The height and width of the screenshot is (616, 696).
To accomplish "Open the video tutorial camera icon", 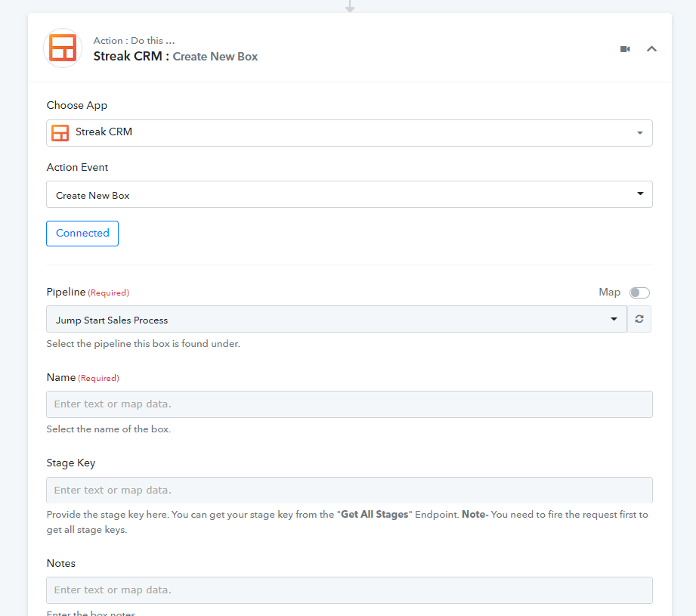I will (x=625, y=49).
